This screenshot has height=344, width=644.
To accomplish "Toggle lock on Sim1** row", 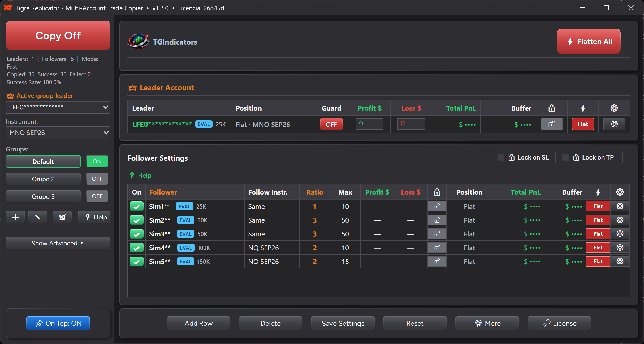I will [x=437, y=206].
